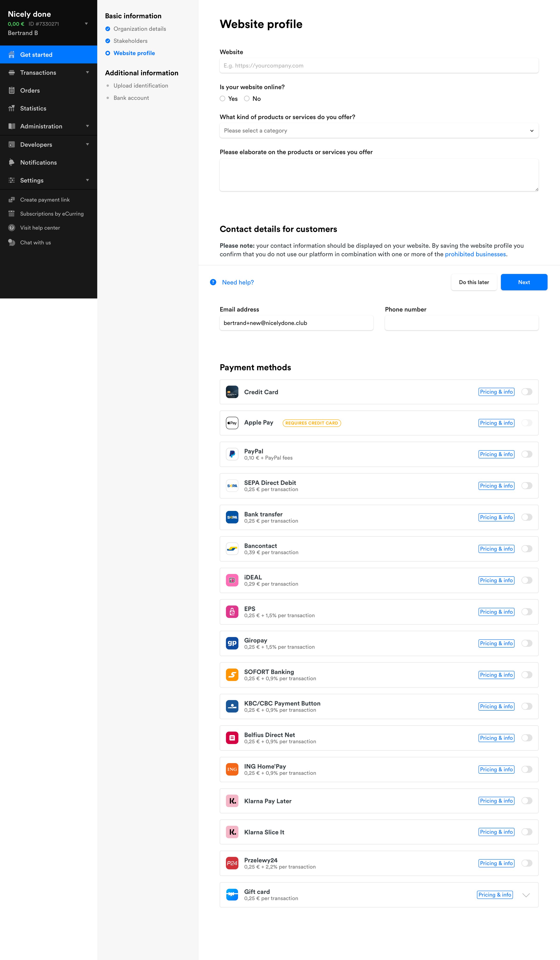Expand the Transactions sidebar menu arrow
Viewport: 560px width, 960px height.
(87, 72)
